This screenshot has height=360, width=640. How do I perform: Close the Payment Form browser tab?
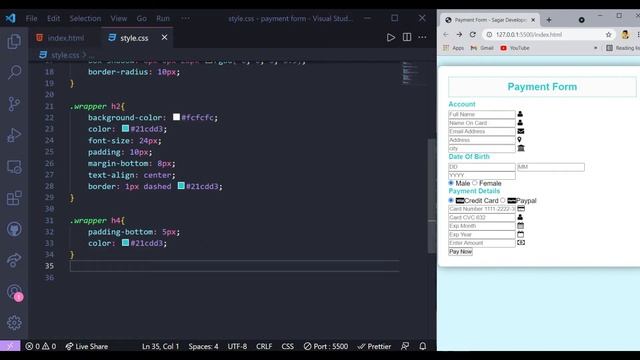pos(533,20)
